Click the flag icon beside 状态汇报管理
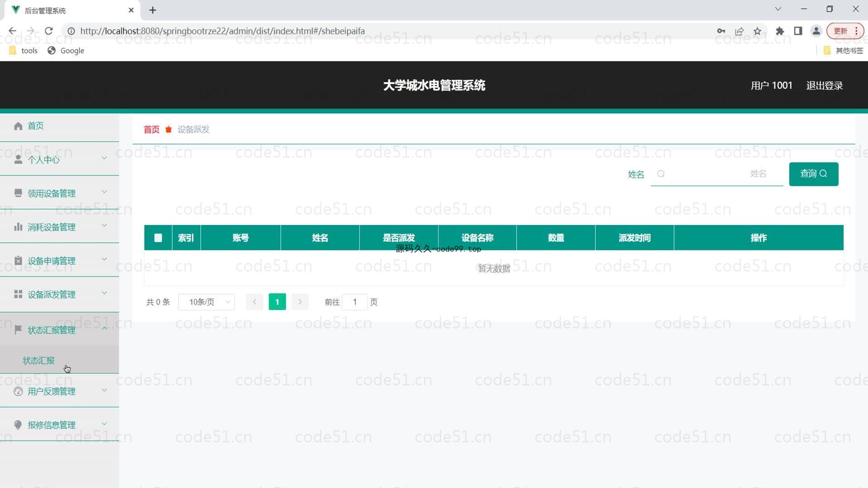This screenshot has height=488, width=868. [x=18, y=330]
